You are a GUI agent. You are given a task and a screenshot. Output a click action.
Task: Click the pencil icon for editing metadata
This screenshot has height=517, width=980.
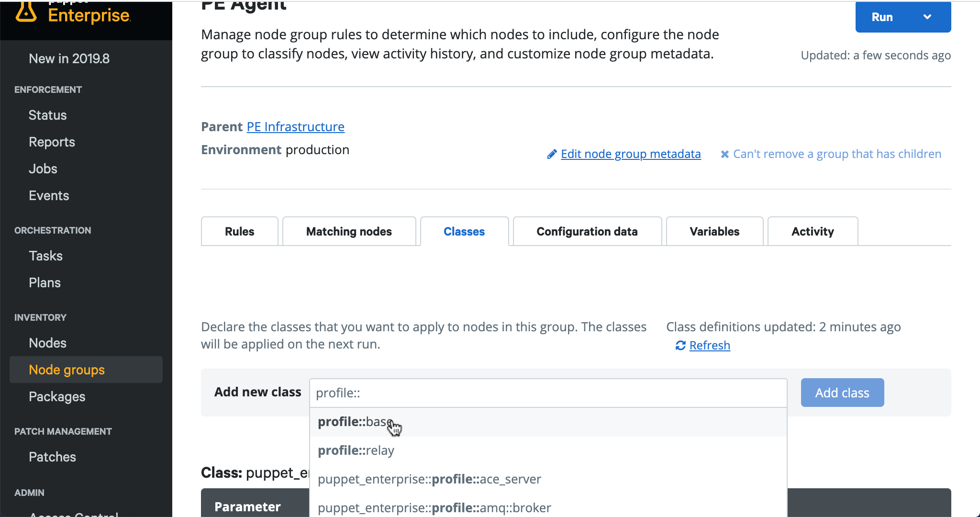552,154
